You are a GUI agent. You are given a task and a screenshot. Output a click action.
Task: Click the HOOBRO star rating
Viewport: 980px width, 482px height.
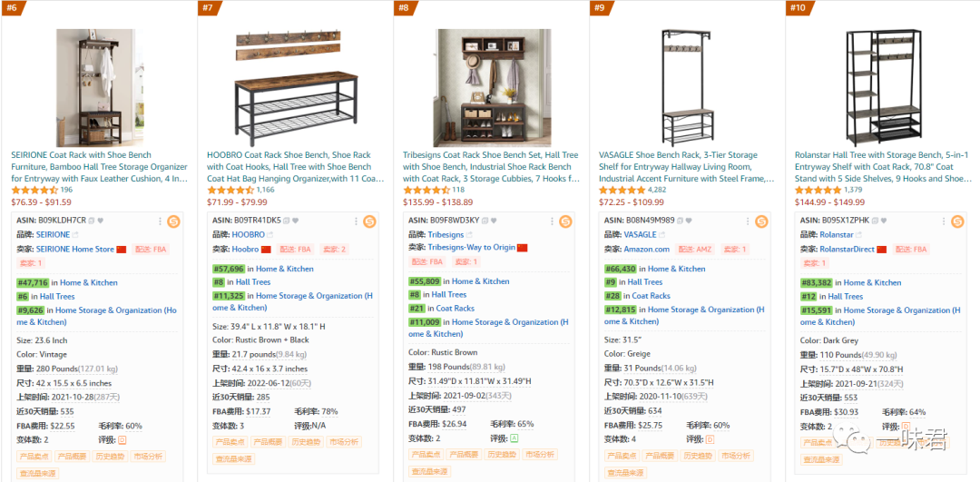230,190
